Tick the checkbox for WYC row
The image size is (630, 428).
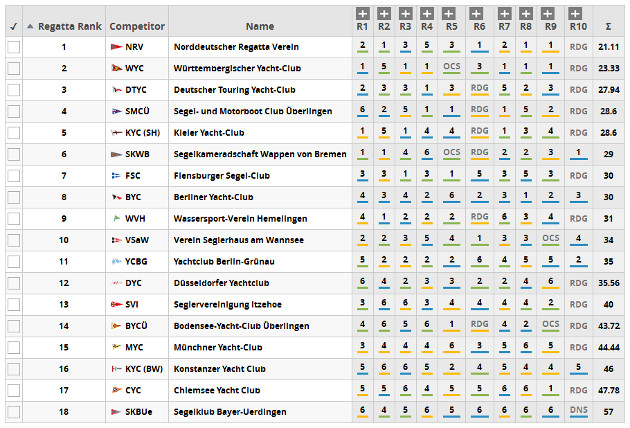[x=14, y=68]
